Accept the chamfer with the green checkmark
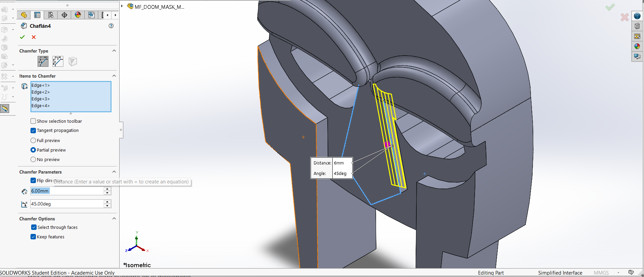 (x=22, y=37)
